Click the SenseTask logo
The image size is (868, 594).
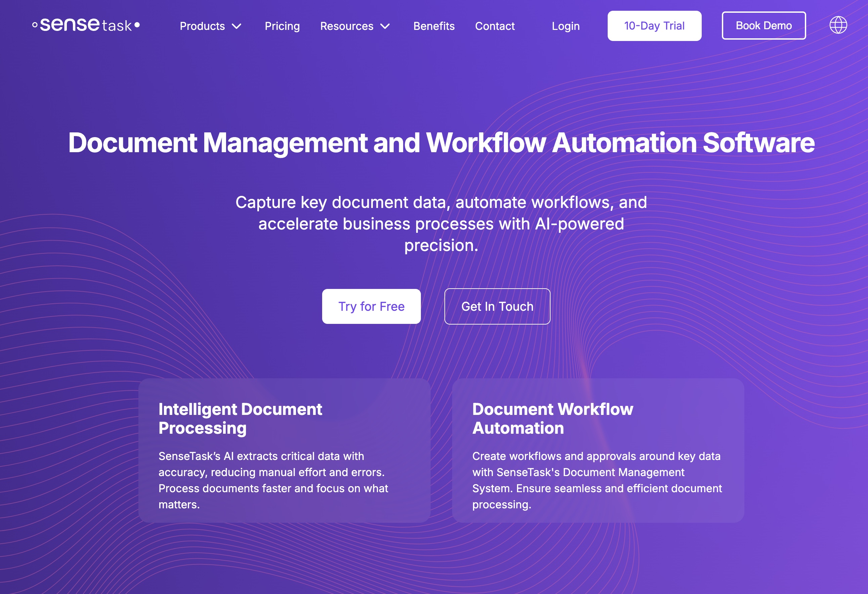point(86,25)
